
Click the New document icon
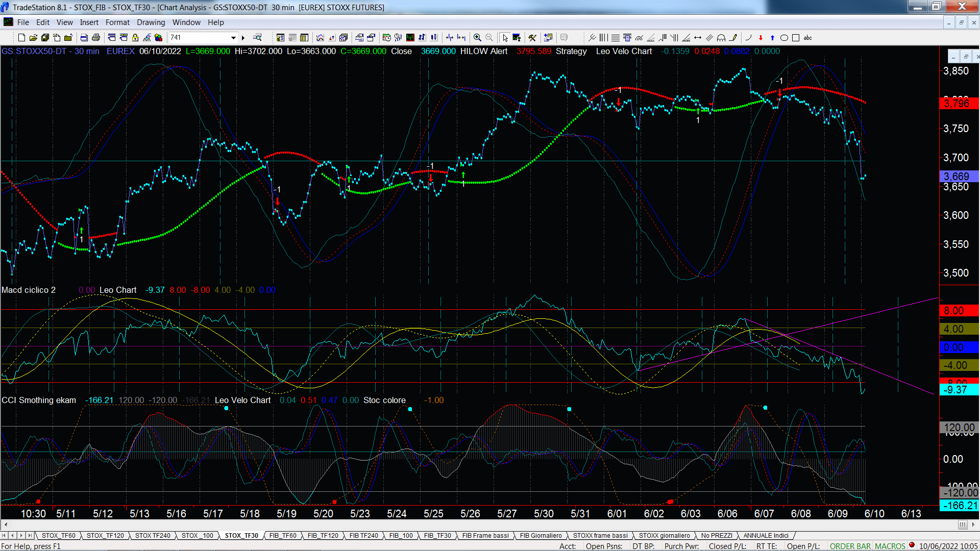(x=21, y=38)
